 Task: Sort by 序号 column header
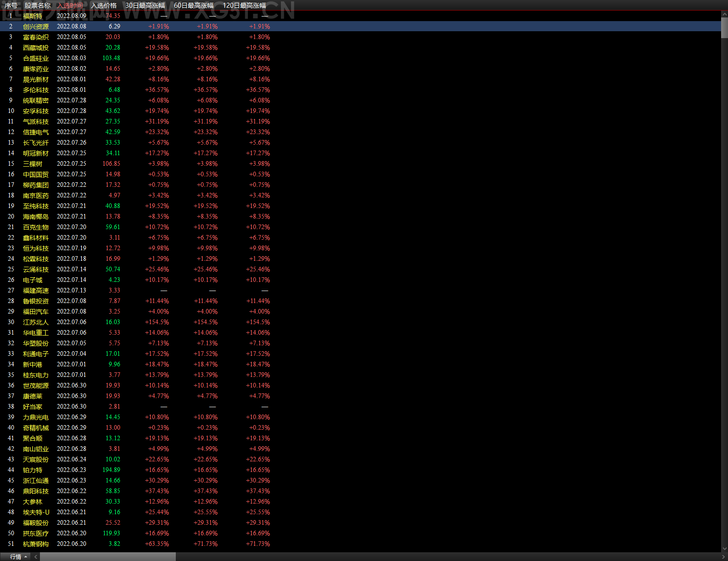pyautogui.click(x=11, y=6)
